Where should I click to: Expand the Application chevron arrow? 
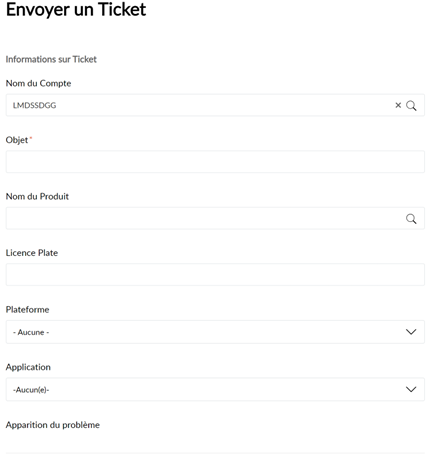tap(411, 389)
